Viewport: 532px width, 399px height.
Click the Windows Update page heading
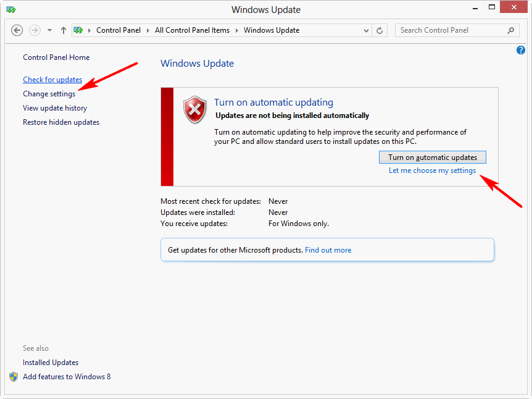[197, 64]
